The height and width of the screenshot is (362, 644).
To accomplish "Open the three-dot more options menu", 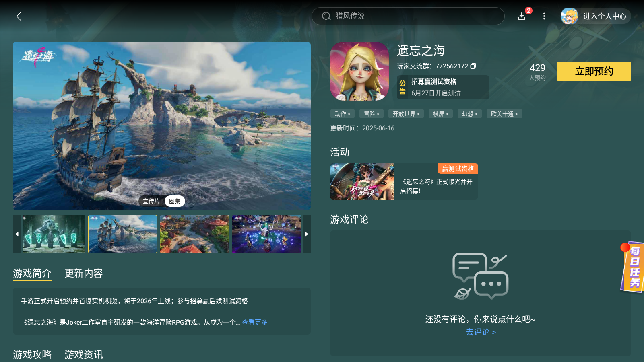I will [x=544, y=16].
